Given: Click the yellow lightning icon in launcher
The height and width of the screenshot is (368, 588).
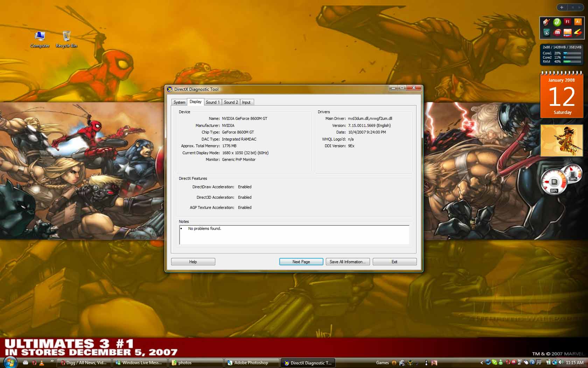Looking at the screenshot, I should (578, 33).
